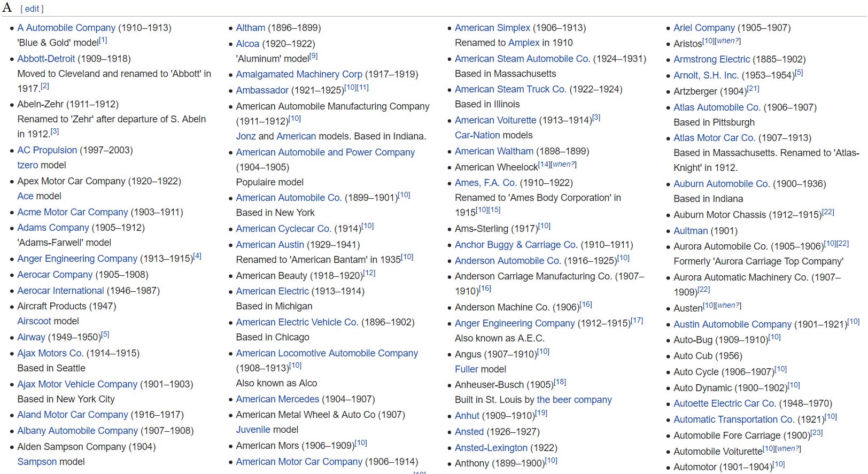Viewport: 868px width, 474px height.
Task: Open Austin Automobile Company link
Action: (732, 324)
